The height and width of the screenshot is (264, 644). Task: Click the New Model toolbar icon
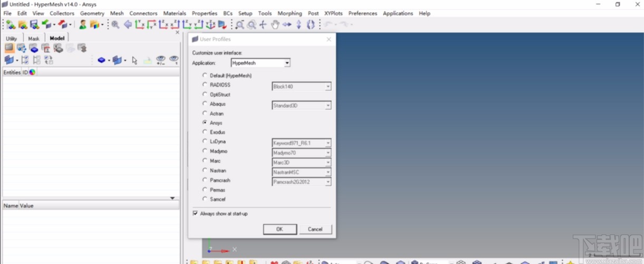click(11, 24)
